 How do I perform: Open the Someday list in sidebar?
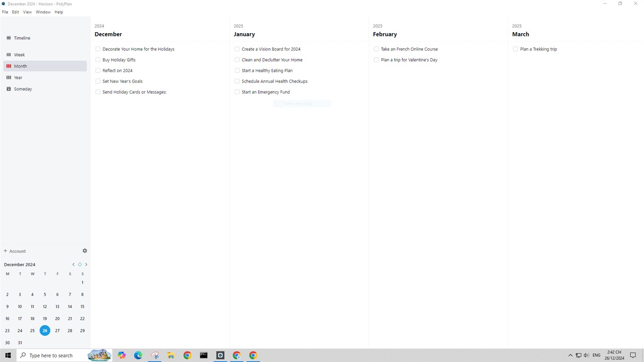[45, 89]
